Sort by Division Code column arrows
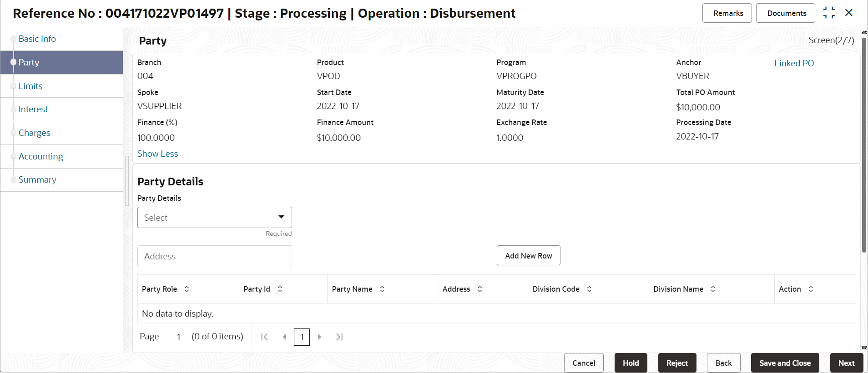The height and width of the screenshot is (373, 868). point(589,289)
